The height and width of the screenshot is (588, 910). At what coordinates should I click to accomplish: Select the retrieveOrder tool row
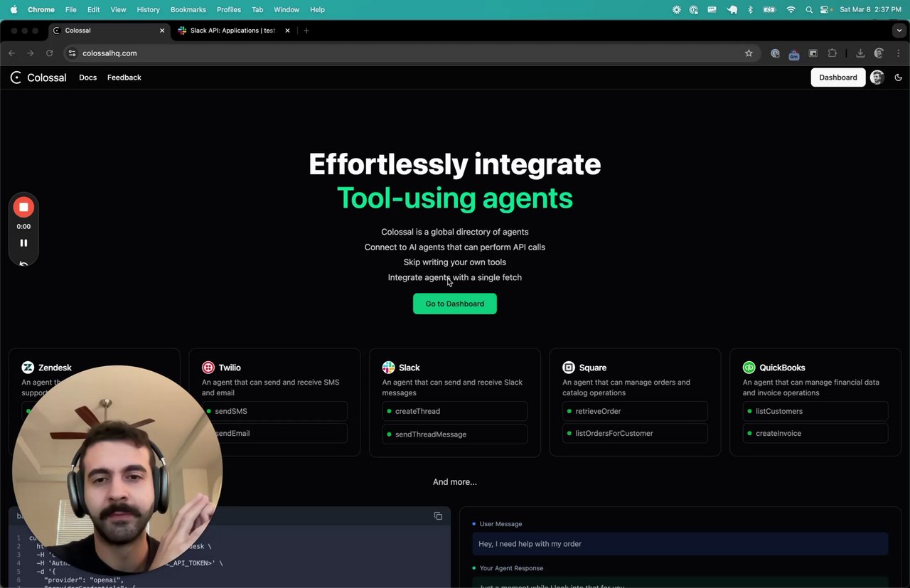pos(635,411)
